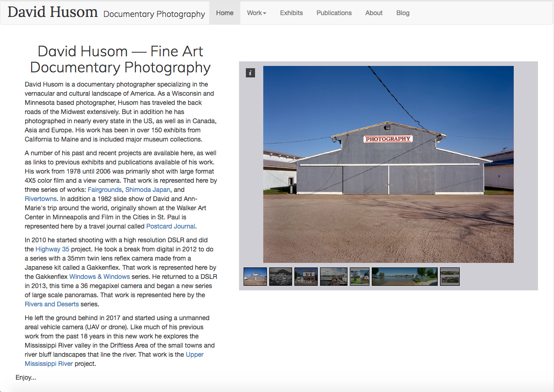Click the David Husom site title
554x392 pixels.
[53, 12]
